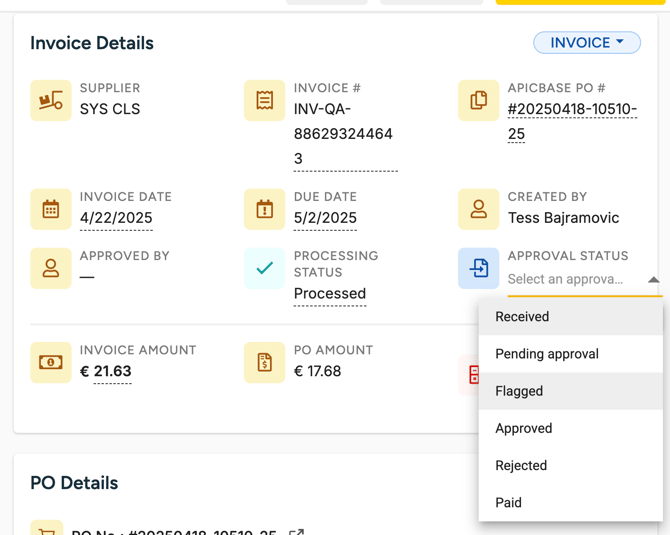Click the processing status checkmark icon
Screen dimensions: 670x535
pos(264,269)
